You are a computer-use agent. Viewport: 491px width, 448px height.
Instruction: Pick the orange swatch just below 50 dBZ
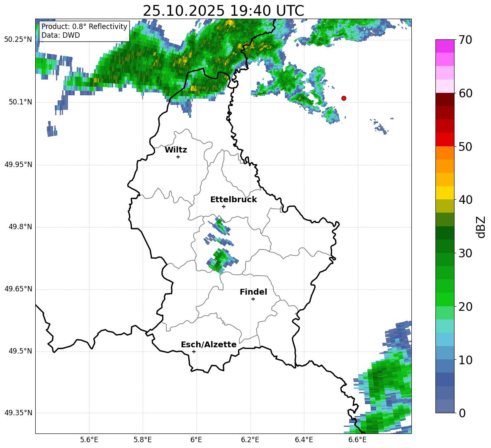(445, 153)
